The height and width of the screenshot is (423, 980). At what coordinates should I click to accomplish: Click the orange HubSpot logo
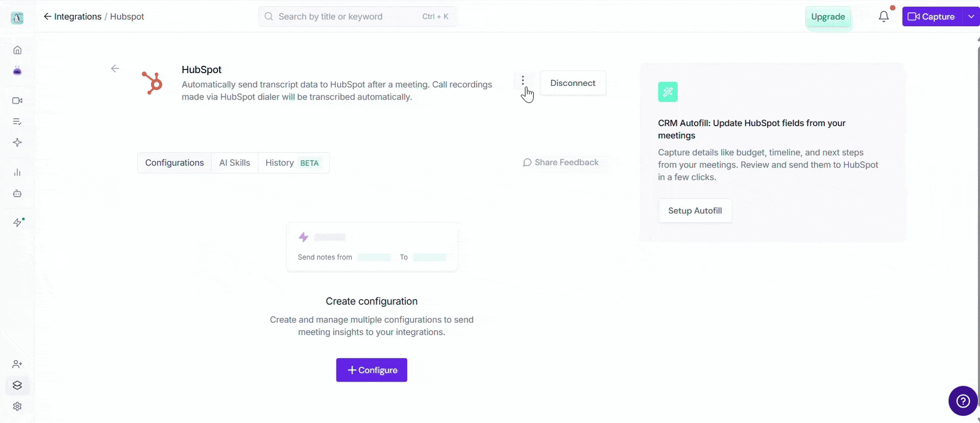point(152,83)
